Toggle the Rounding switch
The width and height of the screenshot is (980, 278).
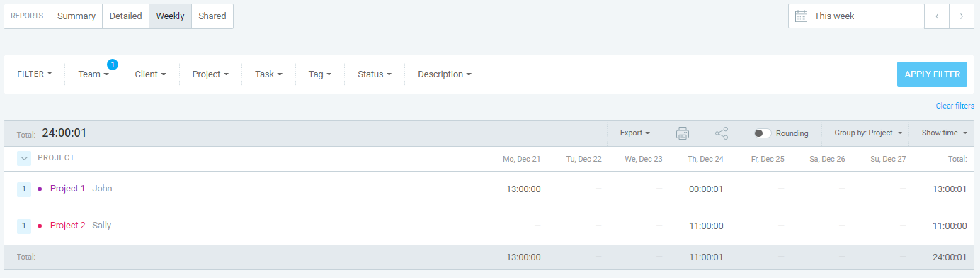[763, 133]
